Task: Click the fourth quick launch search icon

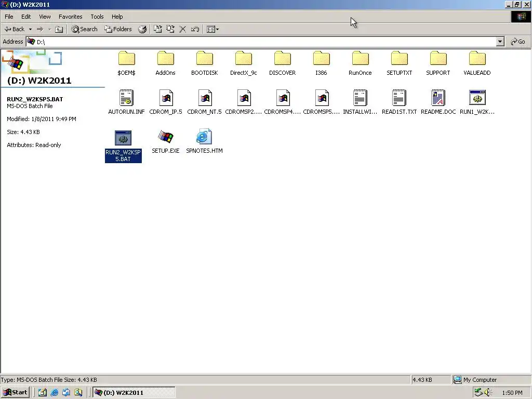Action: (x=78, y=393)
